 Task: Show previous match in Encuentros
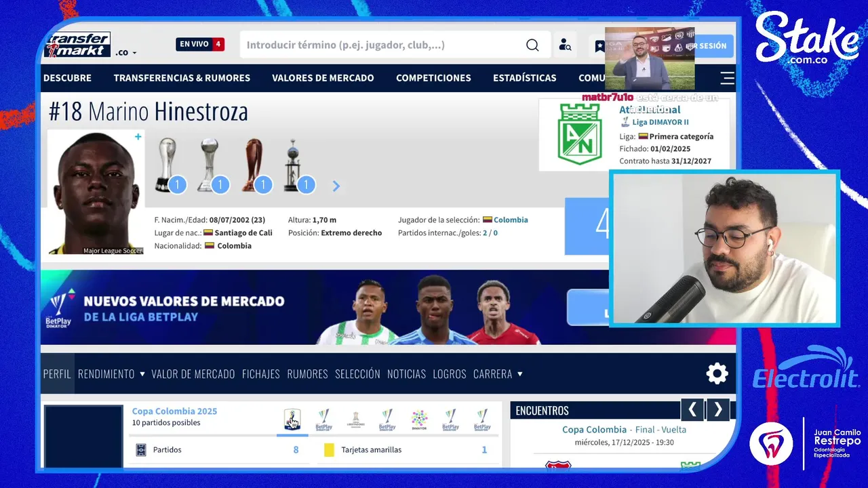tap(692, 409)
